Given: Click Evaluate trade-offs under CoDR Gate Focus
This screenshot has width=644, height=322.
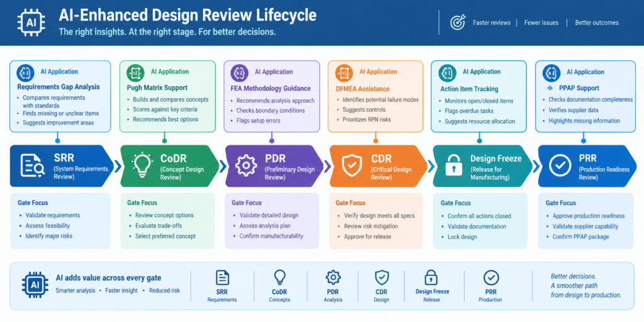Looking at the screenshot, I should tap(158, 226).
